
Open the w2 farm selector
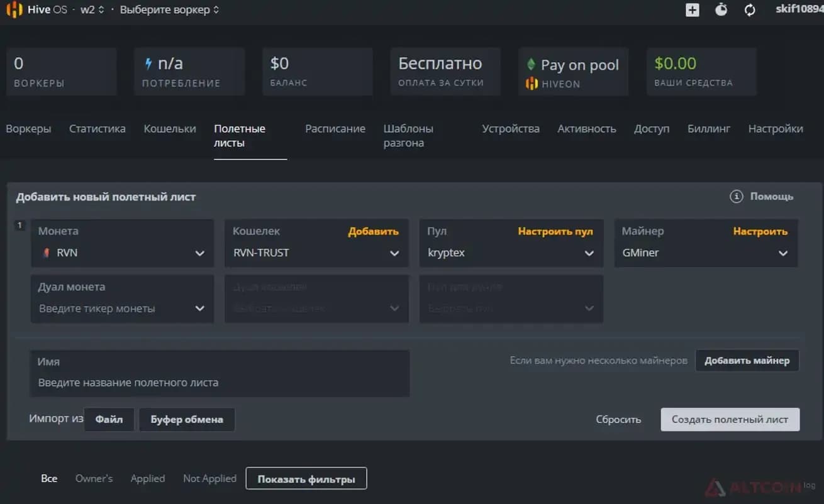click(x=92, y=10)
